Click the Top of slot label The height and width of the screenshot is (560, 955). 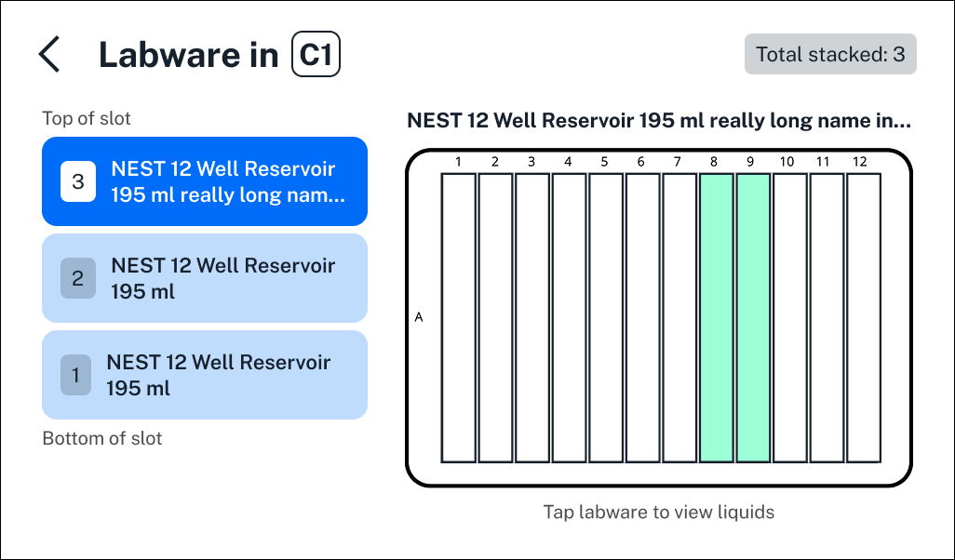87,118
